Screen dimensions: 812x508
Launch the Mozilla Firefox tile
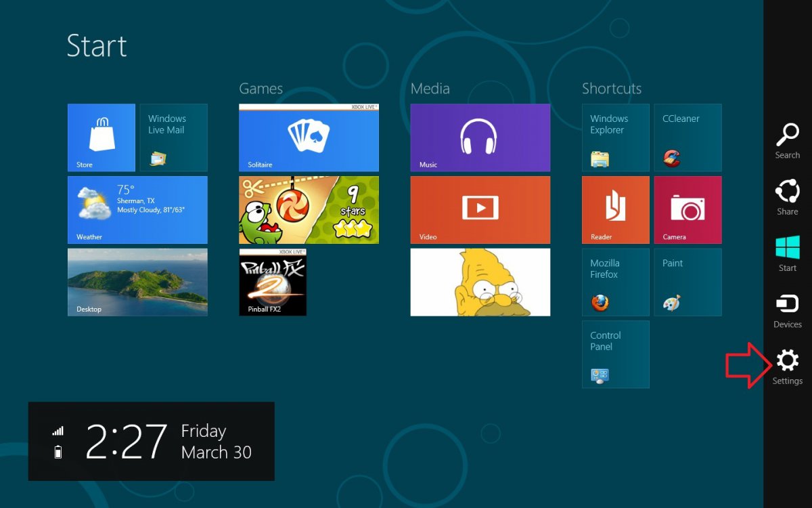tap(616, 282)
